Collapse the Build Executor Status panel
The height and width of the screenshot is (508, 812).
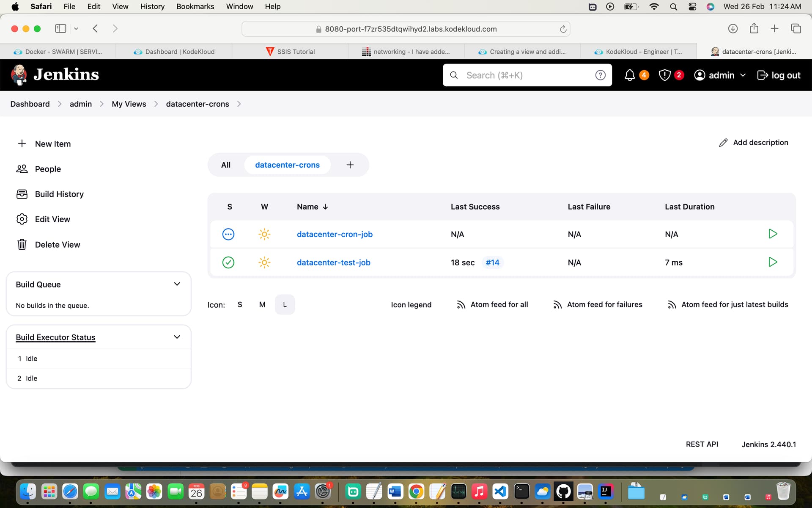177,337
